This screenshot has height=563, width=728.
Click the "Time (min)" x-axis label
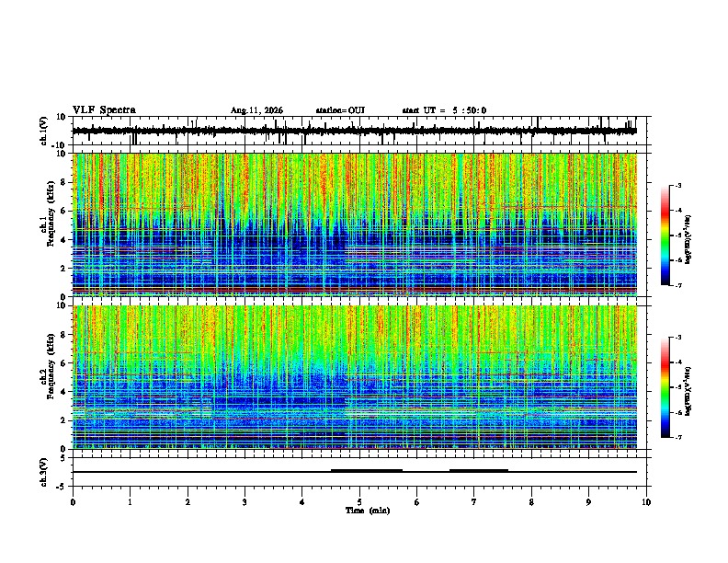(368, 511)
